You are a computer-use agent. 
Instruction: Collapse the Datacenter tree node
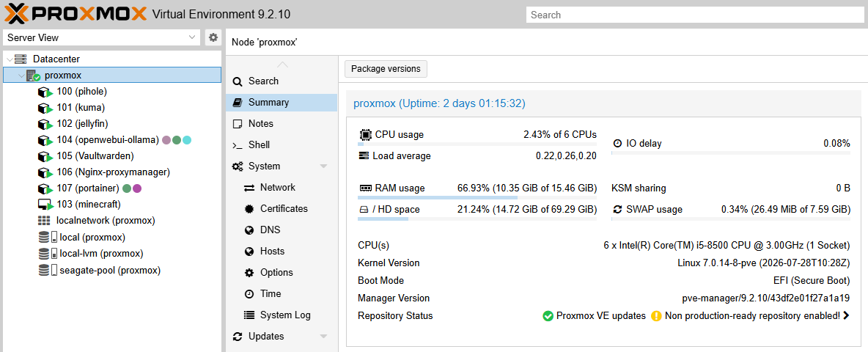[x=10, y=59]
